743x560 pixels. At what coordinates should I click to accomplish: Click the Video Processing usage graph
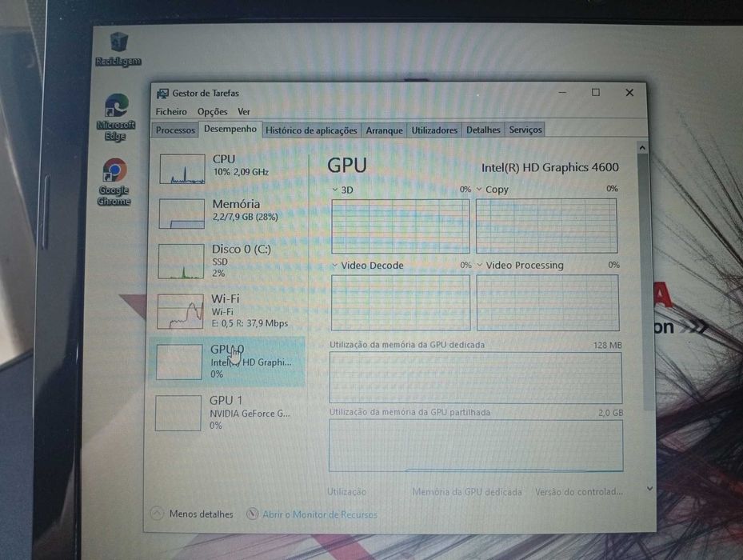click(x=548, y=302)
